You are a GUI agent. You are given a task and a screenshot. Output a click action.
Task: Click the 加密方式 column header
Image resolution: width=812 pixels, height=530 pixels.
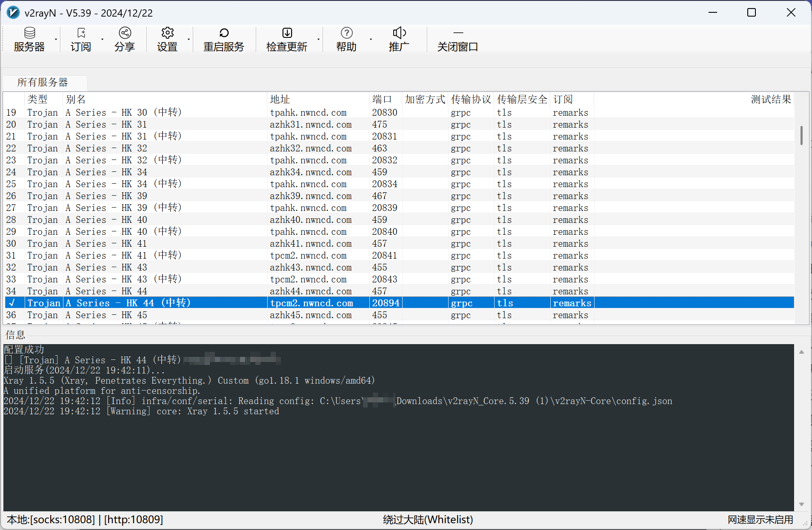pos(425,99)
